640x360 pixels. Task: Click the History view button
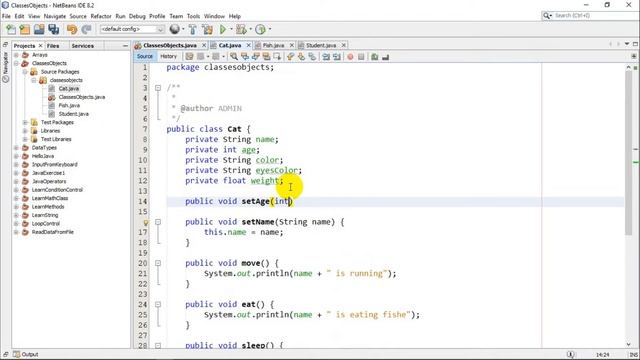coord(168,56)
